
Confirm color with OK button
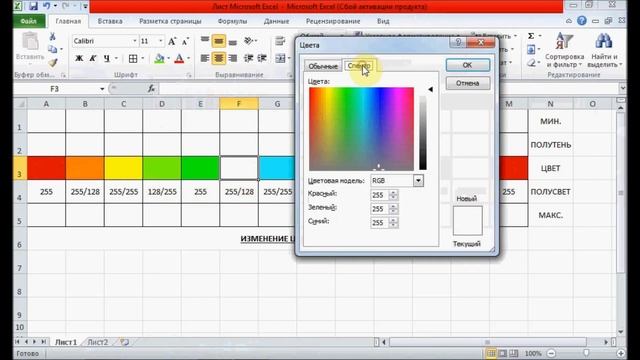point(467,65)
